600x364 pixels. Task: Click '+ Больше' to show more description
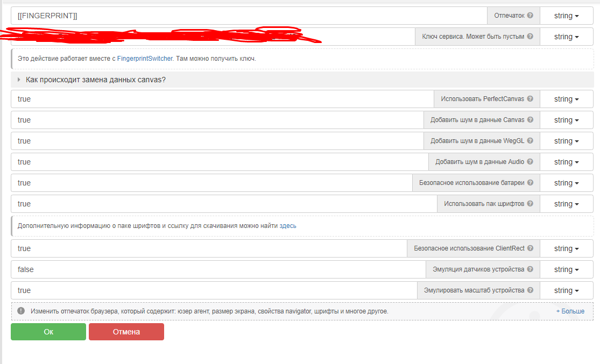pos(570,311)
